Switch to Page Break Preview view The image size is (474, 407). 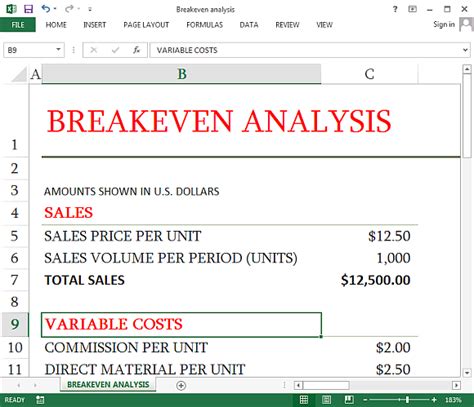pos(349,400)
